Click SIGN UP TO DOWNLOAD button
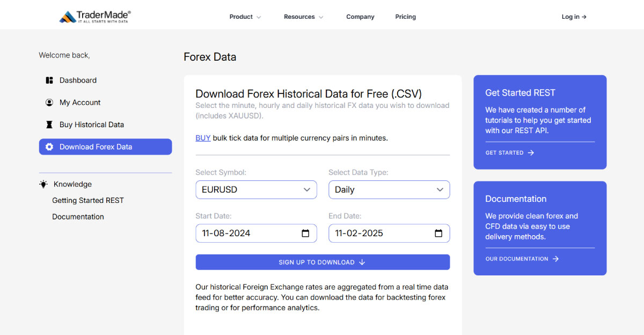The height and width of the screenshot is (335, 644). click(323, 263)
